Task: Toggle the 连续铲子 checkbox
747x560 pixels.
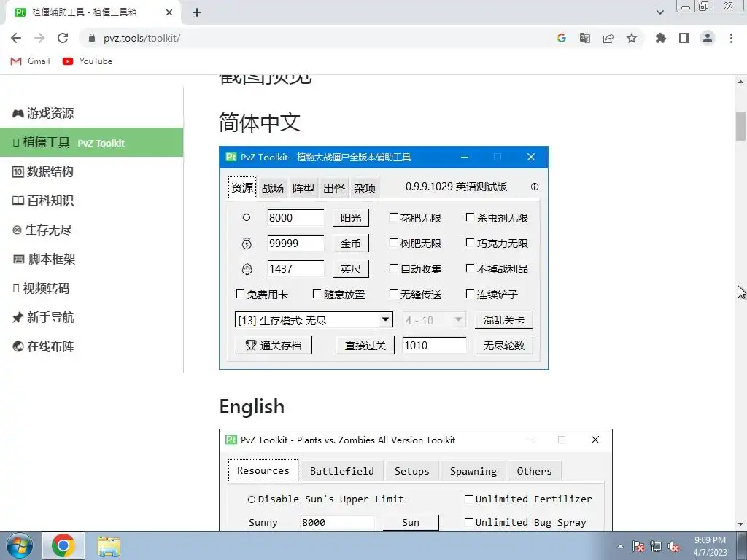Action: (x=470, y=294)
